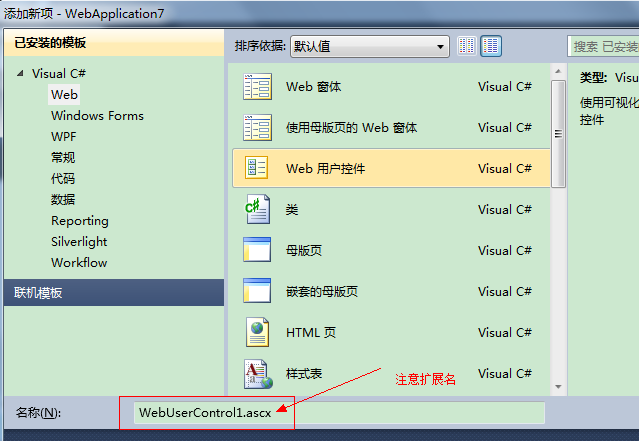639x441 pixels.
Task: Collapse the Visual C# tree node
Action: [20, 74]
